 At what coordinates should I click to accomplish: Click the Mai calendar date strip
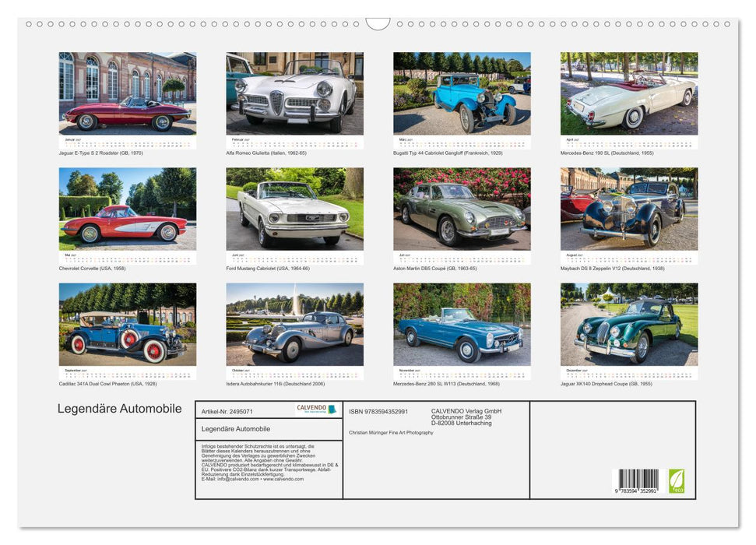[x=127, y=259]
